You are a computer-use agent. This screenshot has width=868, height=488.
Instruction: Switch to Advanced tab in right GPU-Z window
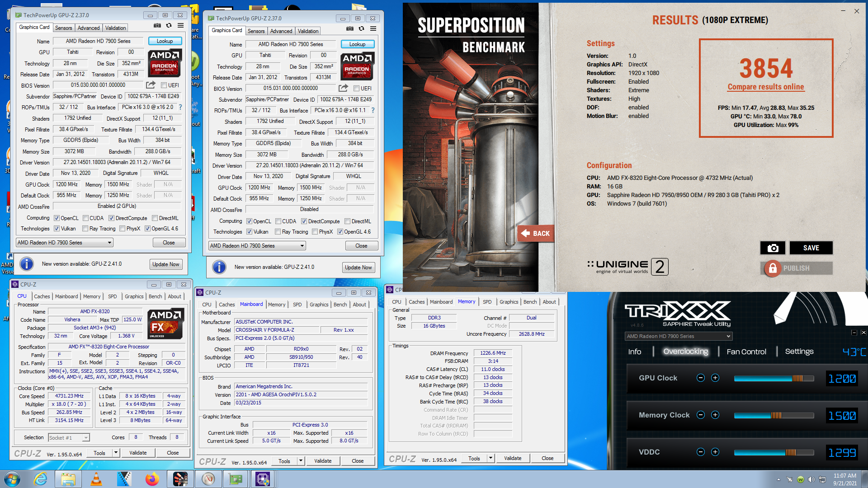click(x=281, y=31)
